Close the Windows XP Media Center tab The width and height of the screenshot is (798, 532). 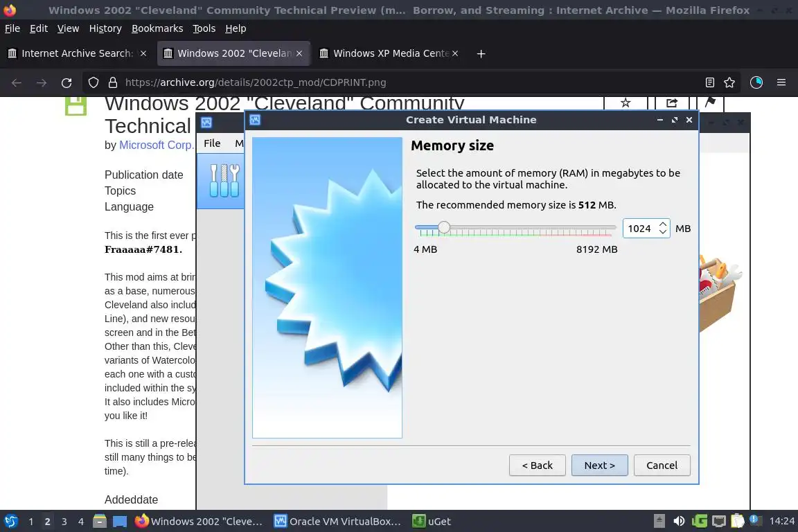coord(455,53)
